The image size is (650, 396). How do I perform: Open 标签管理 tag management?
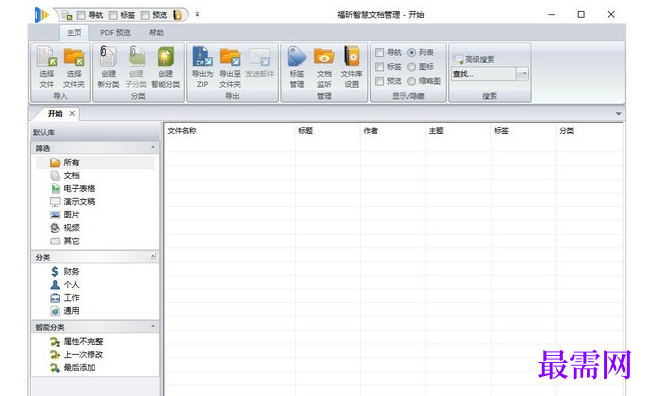[x=297, y=67]
